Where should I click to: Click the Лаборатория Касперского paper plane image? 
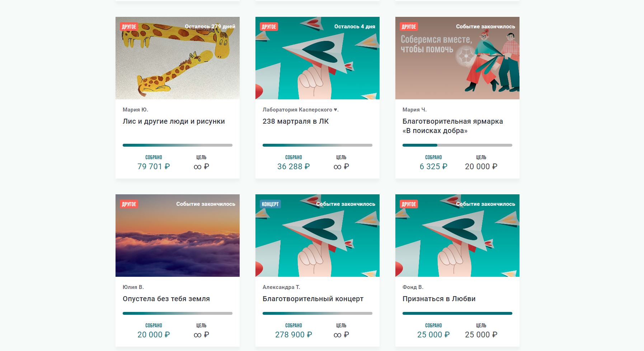pos(317,58)
